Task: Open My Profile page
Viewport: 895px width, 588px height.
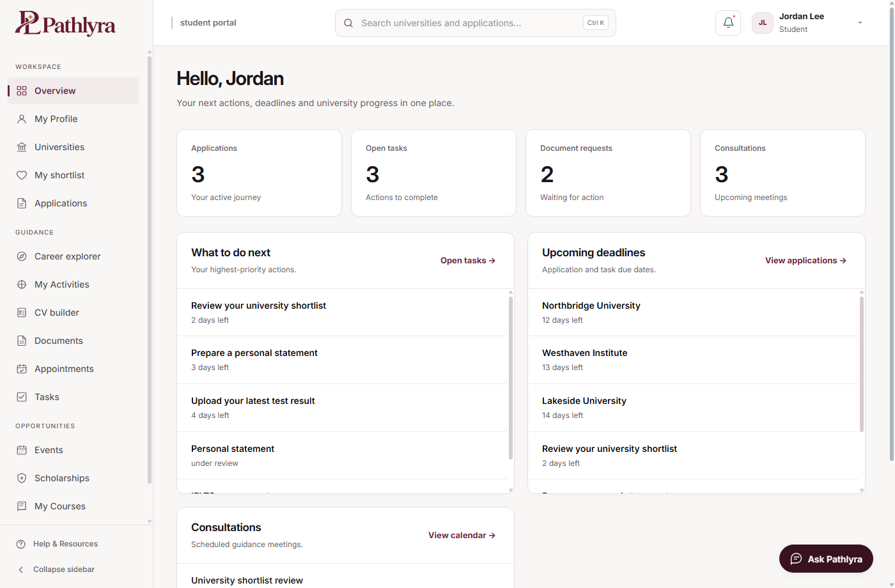Action: 74,119
